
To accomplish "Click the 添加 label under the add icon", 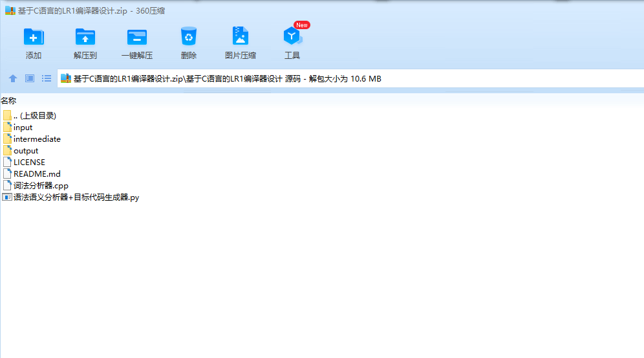I will click(x=34, y=56).
